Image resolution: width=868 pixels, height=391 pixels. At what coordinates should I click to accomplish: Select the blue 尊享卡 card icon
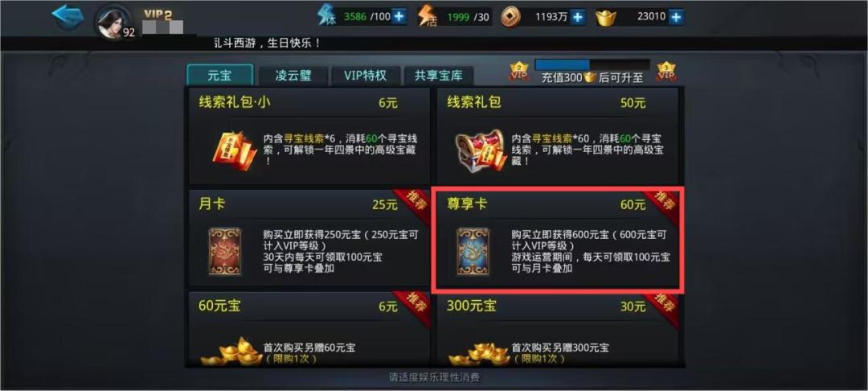(473, 252)
